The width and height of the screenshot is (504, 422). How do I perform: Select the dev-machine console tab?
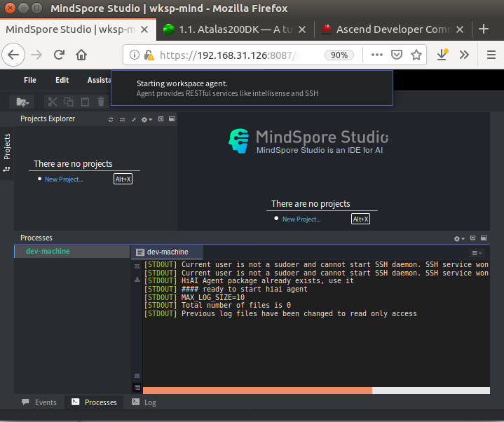(x=167, y=252)
